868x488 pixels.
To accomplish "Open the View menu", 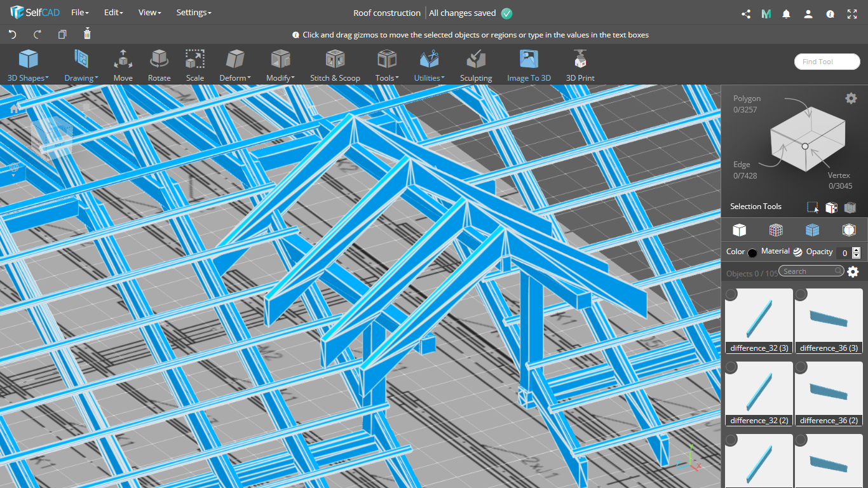I will [x=150, y=13].
